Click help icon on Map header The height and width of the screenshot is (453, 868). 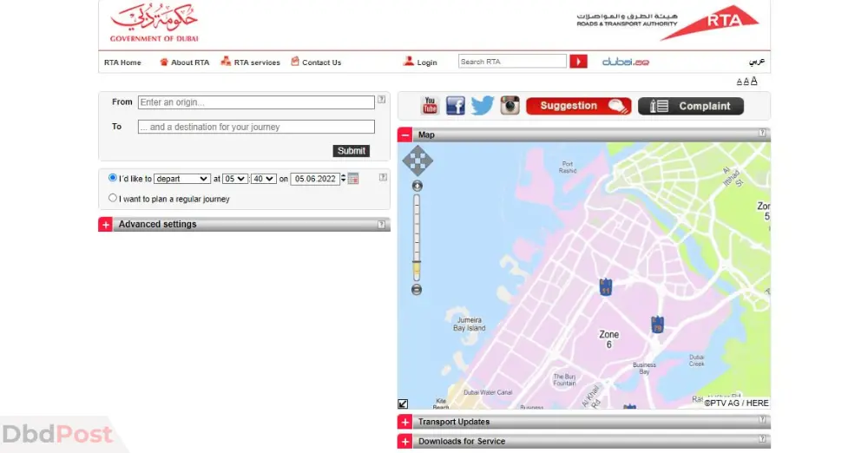(762, 133)
